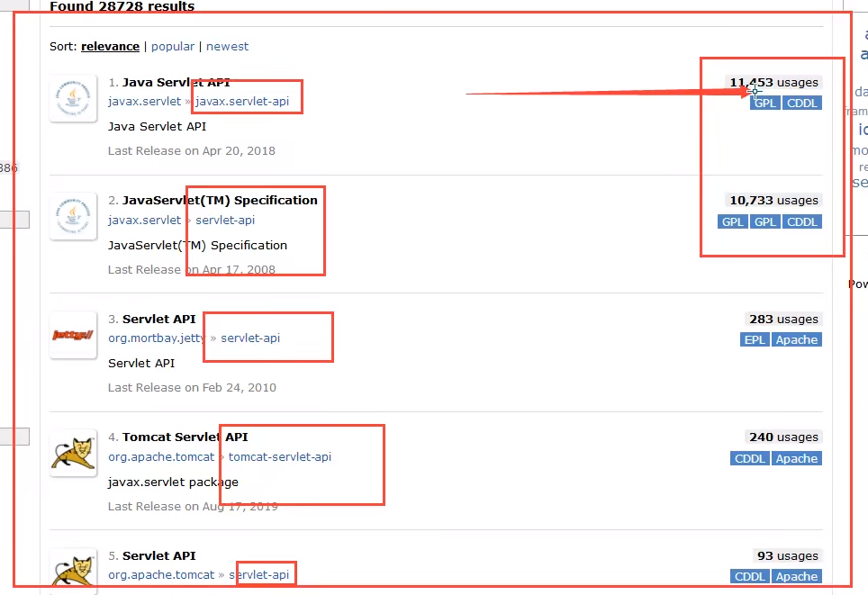The width and height of the screenshot is (868, 595).
Task: Open servlet-api artifact under javax.servlet
Action: pos(225,220)
